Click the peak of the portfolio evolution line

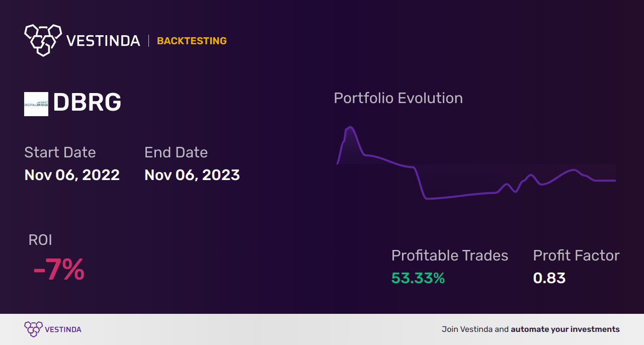point(350,127)
